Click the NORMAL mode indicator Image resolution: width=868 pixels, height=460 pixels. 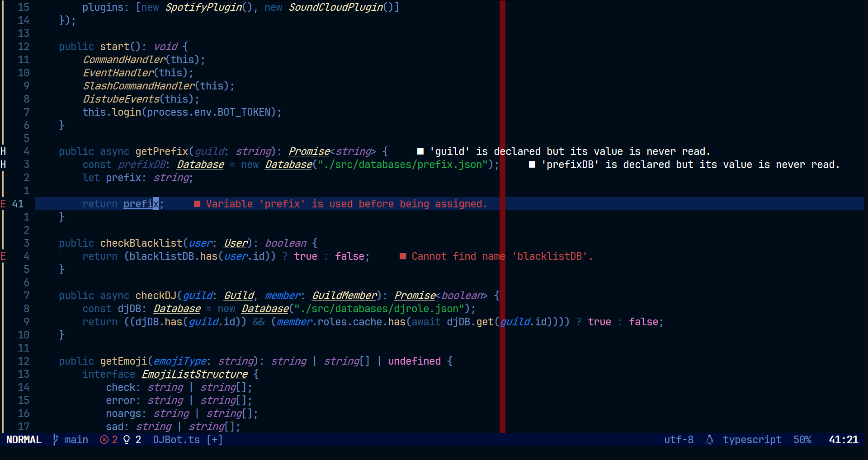coord(24,440)
